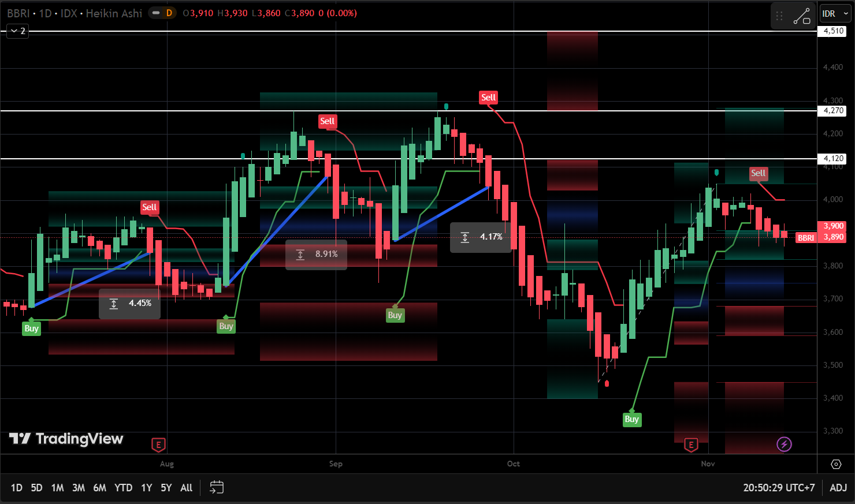Click the Sell signal label above 4,270 line

488,98
